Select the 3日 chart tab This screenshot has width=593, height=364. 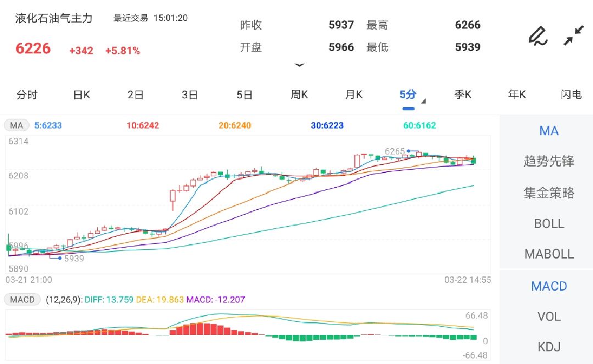tap(190, 94)
